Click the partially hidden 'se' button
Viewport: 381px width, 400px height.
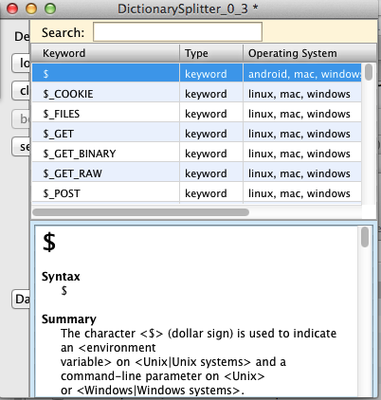tap(21, 146)
